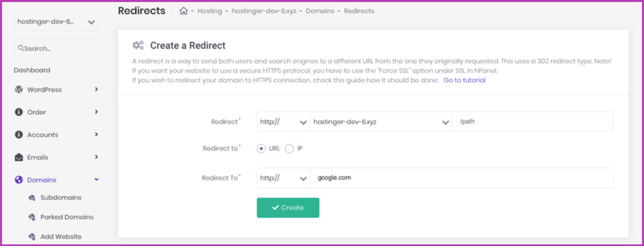Open Add Website in sidebar
This screenshot has height=246, width=644.
[61, 236]
